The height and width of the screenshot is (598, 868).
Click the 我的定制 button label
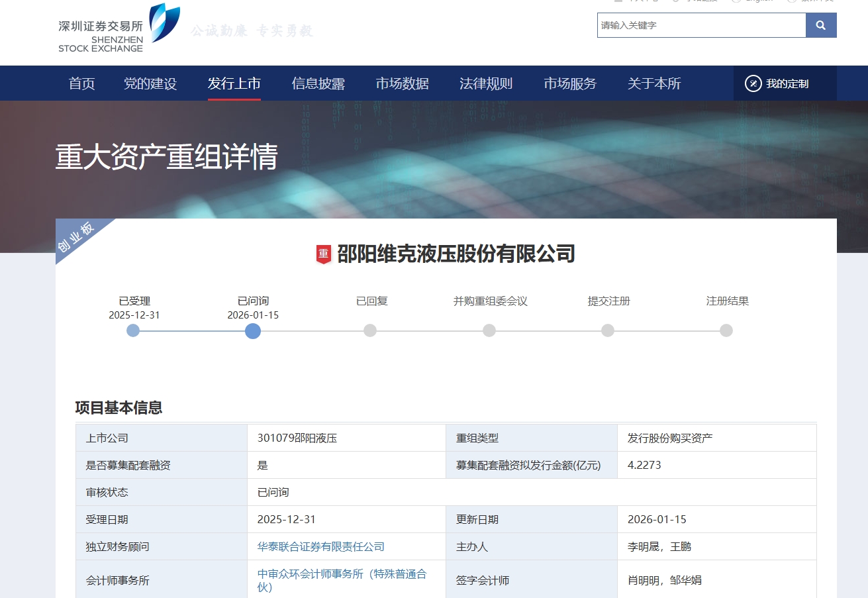tap(787, 84)
